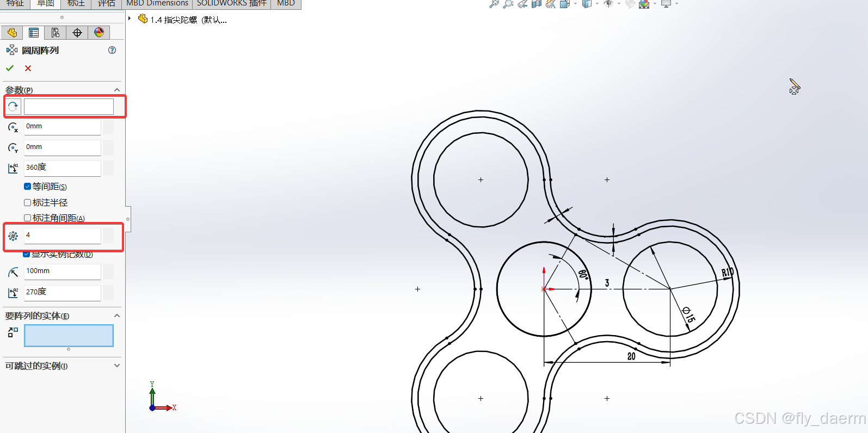Open ConfigurationManager tab icon
Image resolution: width=868 pixels, height=433 pixels.
click(56, 33)
